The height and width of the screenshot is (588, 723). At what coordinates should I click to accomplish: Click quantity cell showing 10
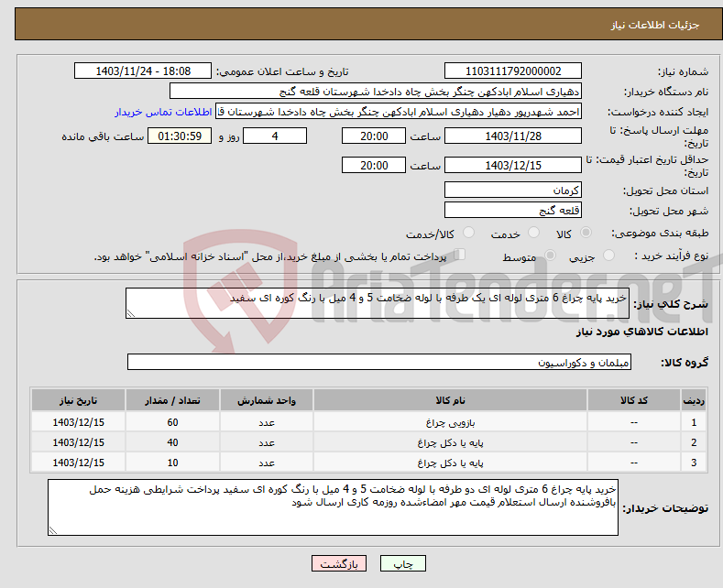click(172, 463)
